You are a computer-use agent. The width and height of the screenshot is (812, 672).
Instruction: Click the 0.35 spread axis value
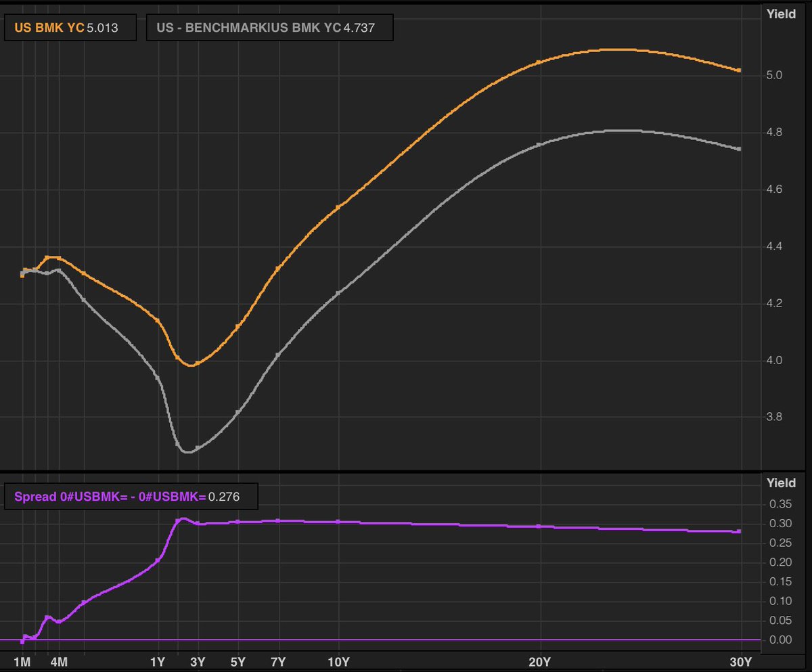click(x=780, y=504)
